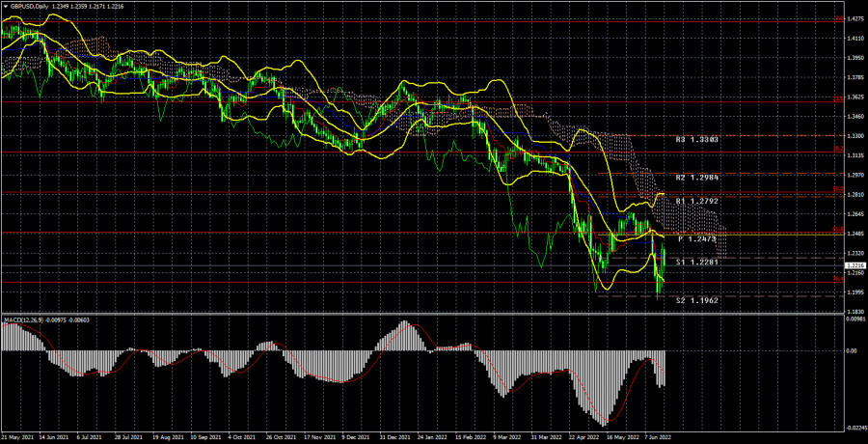Click the -0.02245 MACD scale value
The image size is (868, 444).
click(x=855, y=428)
